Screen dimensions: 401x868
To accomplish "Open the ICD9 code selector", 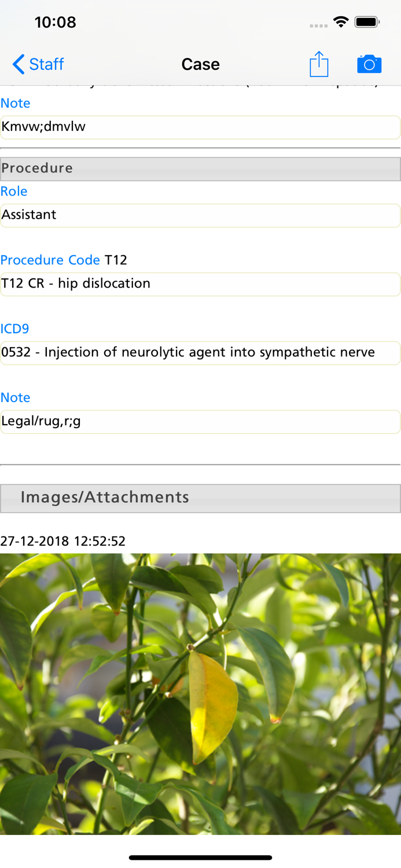I will [200, 353].
